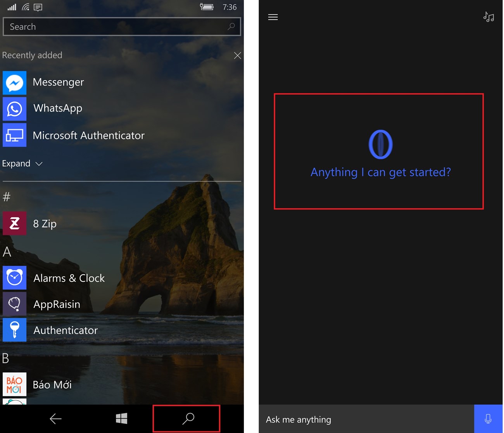Select the Microsoft Authenticator label
The width and height of the screenshot is (504, 433).
[x=89, y=135]
